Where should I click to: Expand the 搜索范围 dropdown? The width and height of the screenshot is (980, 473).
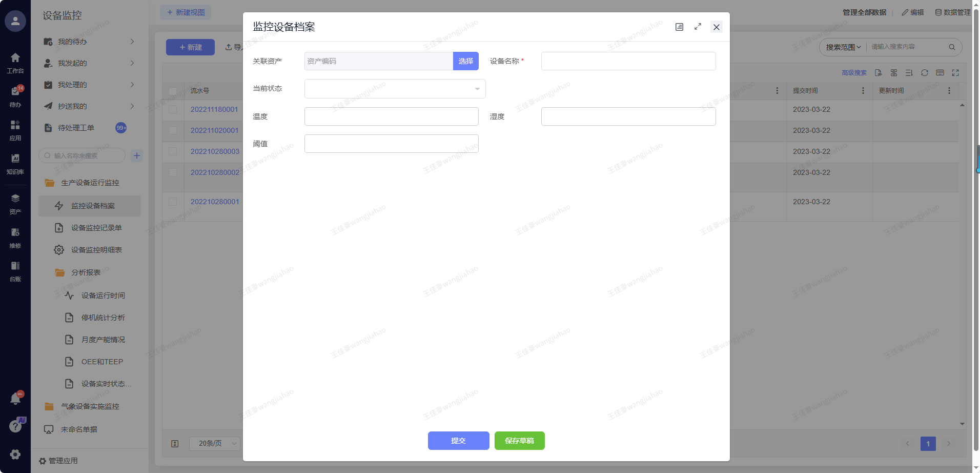pyautogui.click(x=843, y=47)
